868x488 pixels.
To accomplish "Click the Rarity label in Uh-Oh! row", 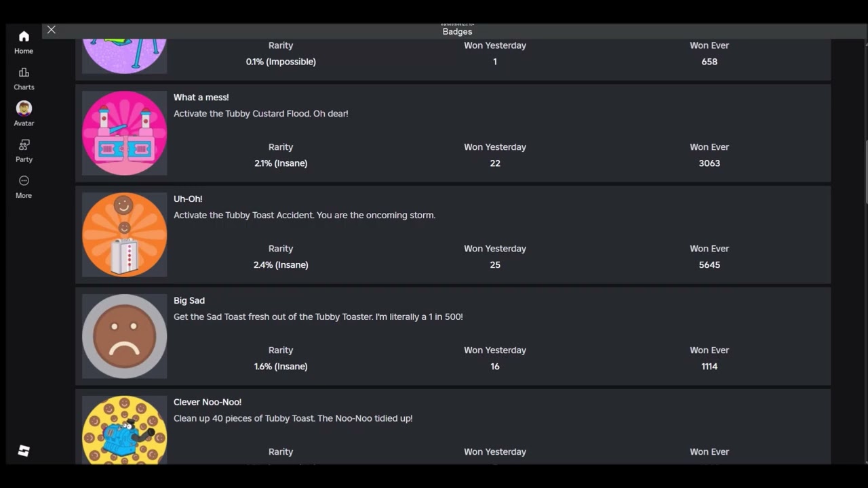I will point(281,249).
